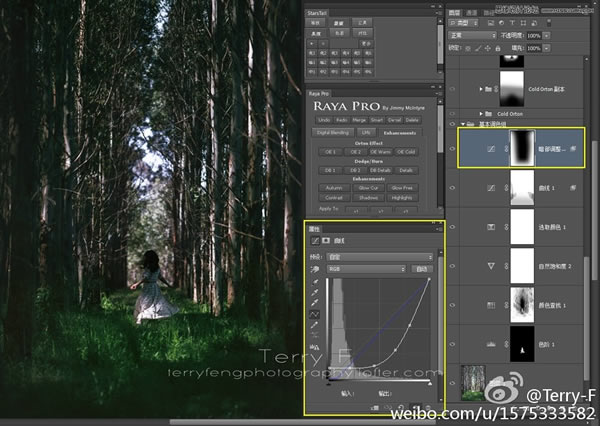The height and width of the screenshot is (426, 600).
Task: Filter layers by pixel layer icon
Action: 491,23
